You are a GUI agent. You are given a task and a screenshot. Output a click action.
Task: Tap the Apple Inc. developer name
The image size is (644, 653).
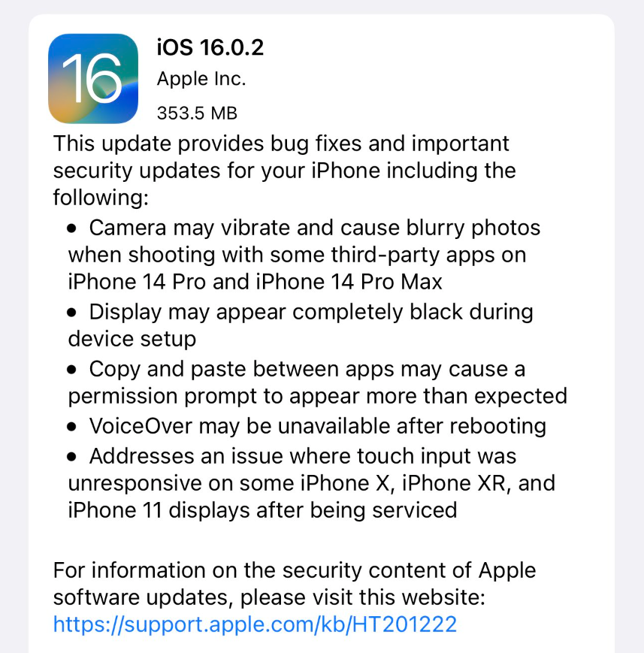[201, 79]
